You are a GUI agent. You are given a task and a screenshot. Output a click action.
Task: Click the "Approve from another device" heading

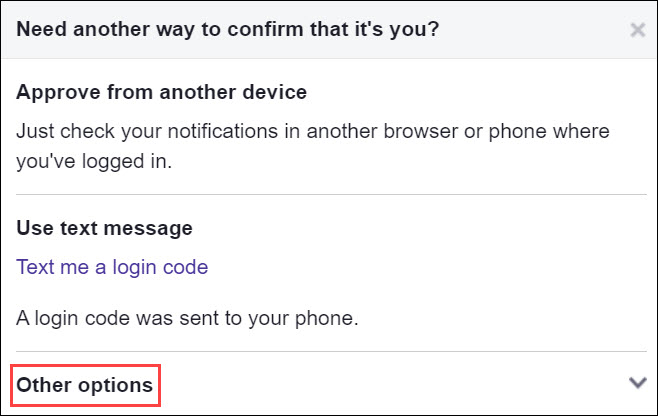tap(161, 93)
